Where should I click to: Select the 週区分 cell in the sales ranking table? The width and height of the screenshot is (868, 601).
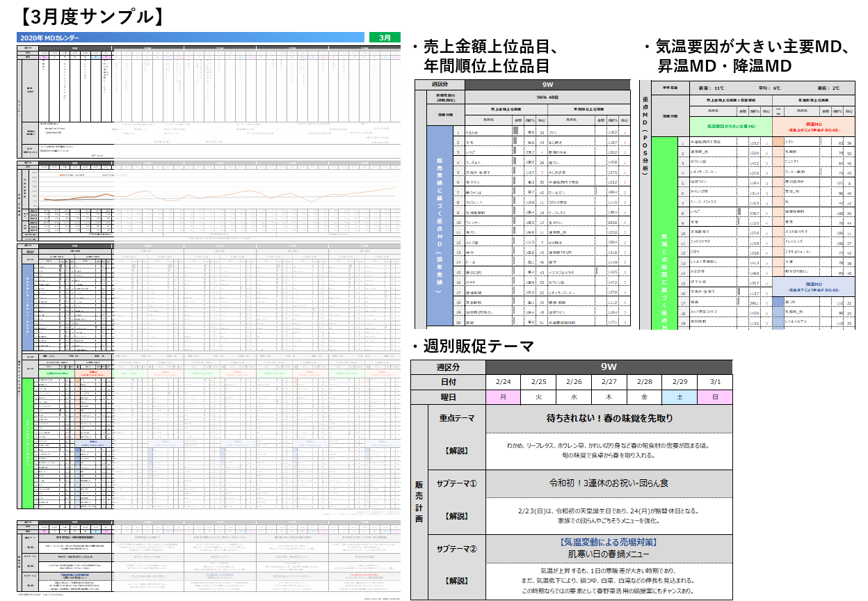click(x=439, y=85)
